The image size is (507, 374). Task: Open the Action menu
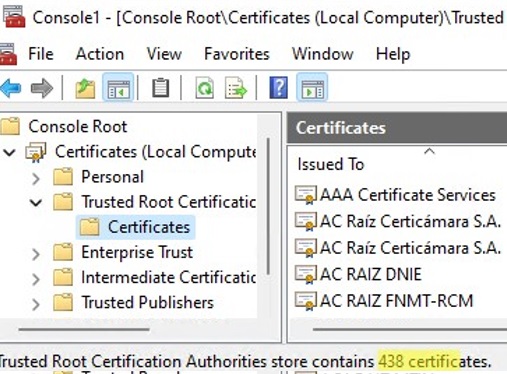tap(100, 54)
